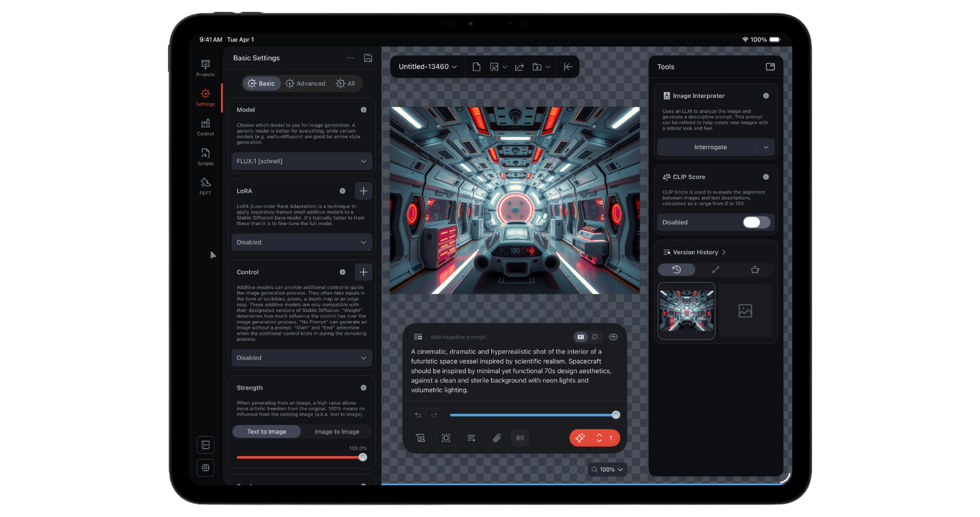Select Text to Image mode

[x=267, y=431]
